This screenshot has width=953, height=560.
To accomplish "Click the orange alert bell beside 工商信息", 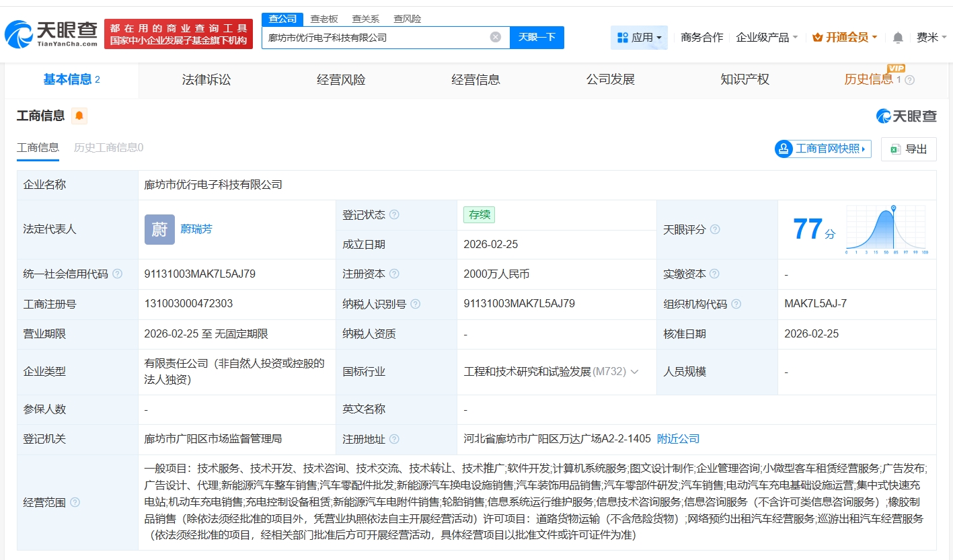I will tap(79, 116).
